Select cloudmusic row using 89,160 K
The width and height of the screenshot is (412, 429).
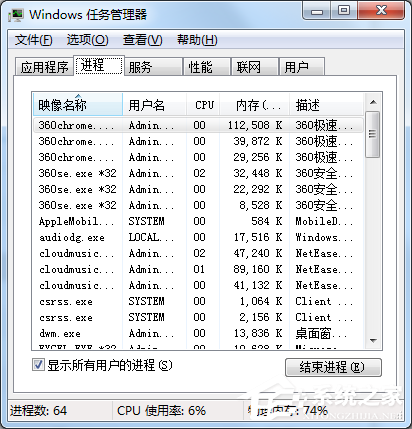tap(198, 269)
